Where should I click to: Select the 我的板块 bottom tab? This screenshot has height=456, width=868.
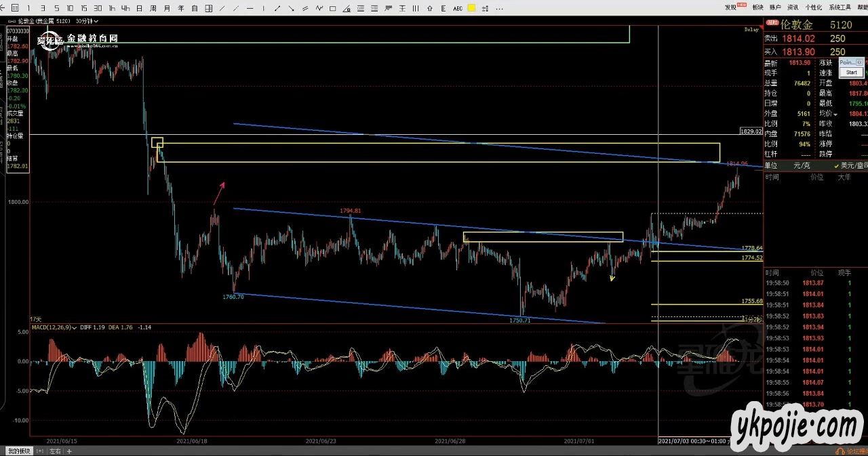tap(18, 451)
